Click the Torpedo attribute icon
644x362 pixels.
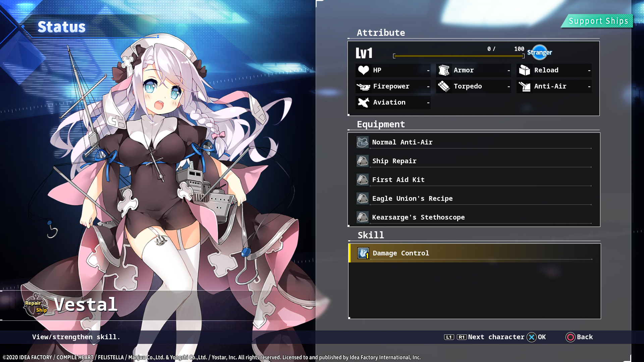pyautogui.click(x=444, y=86)
